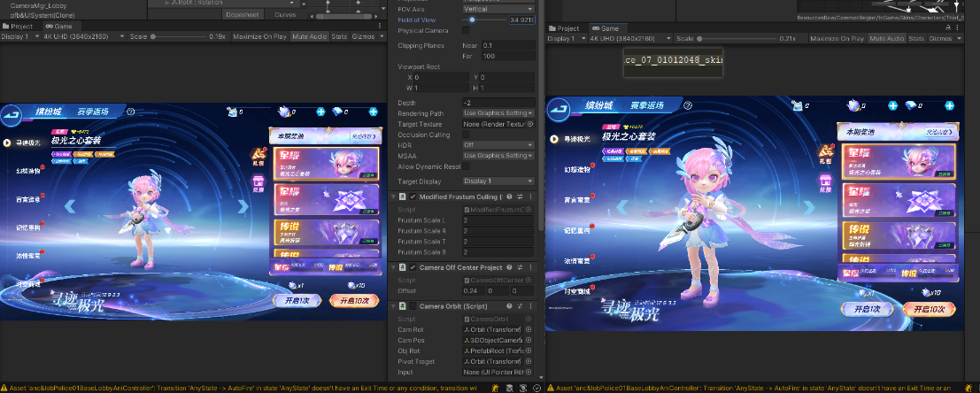Open right panel three-dot options menu
The width and height of the screenshot is (980, 393).
point(958,28)
